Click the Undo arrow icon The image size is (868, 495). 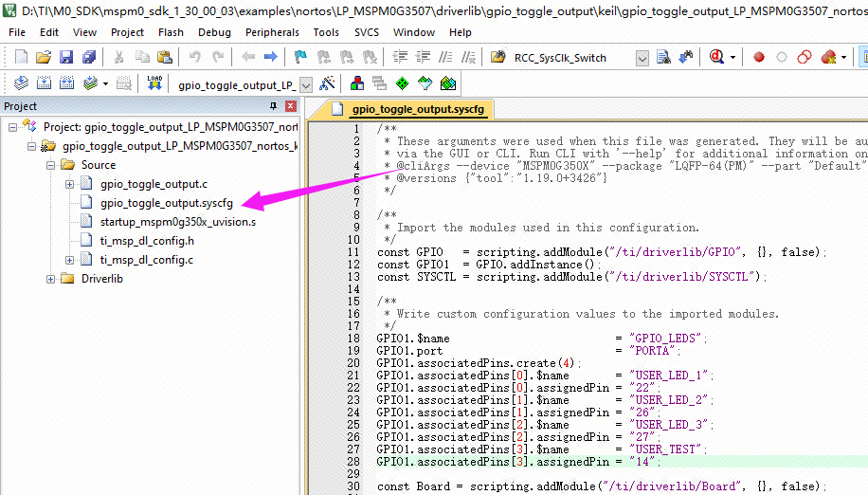(x=196, y=58)
